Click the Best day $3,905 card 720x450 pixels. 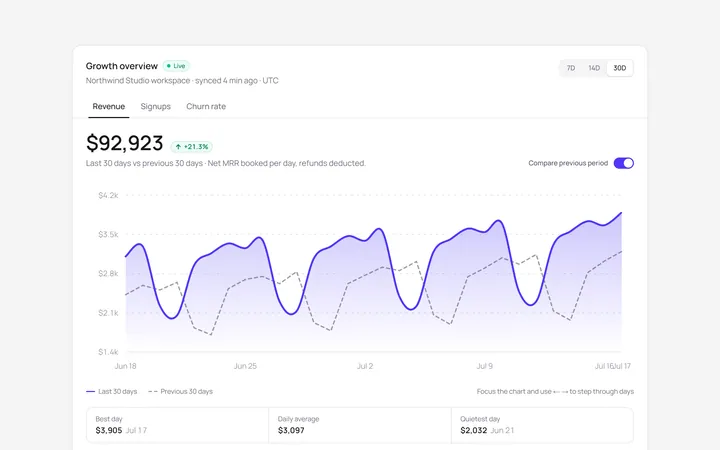pyautogui.click(x=177, y=425)
